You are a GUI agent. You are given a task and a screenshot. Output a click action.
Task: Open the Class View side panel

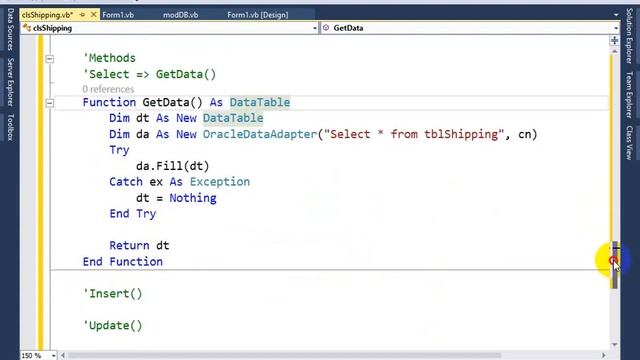[x=629, y=142]
